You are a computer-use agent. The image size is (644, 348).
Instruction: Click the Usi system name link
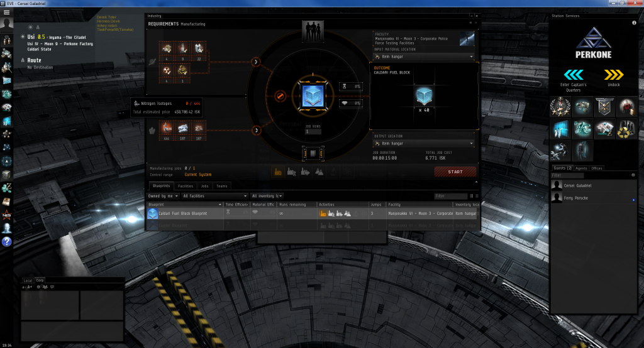coord(31,37)
